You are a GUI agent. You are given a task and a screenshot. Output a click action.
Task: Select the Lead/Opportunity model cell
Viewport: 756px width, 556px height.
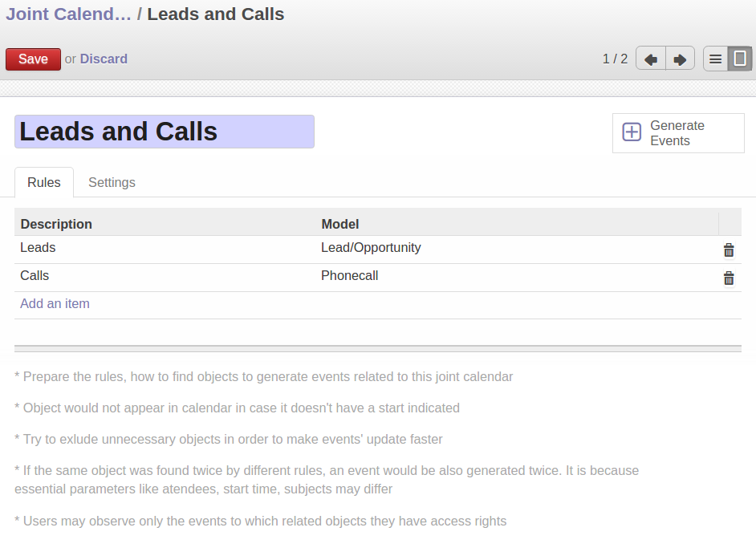(x=371, y=248)
